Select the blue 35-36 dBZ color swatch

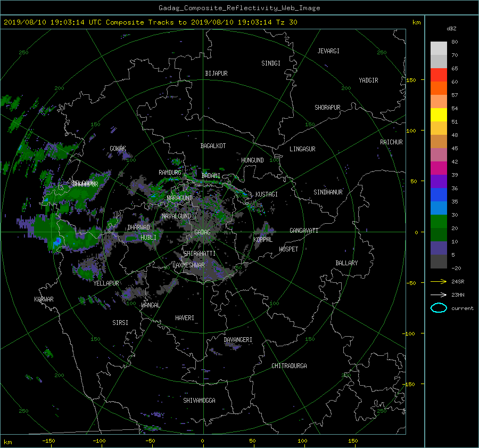(x=439, y=194)
